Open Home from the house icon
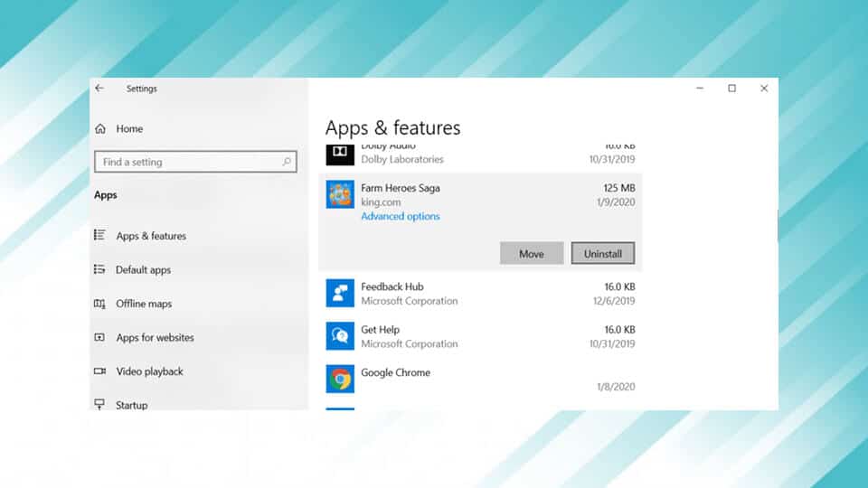868x488 pixels. pyautogui.click(x=100, y=128)
